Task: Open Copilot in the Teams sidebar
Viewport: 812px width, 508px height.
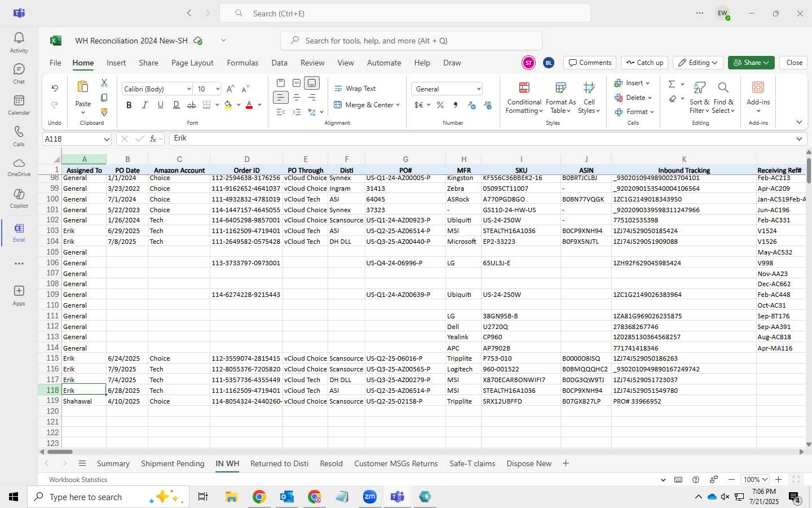Action: 19,198
